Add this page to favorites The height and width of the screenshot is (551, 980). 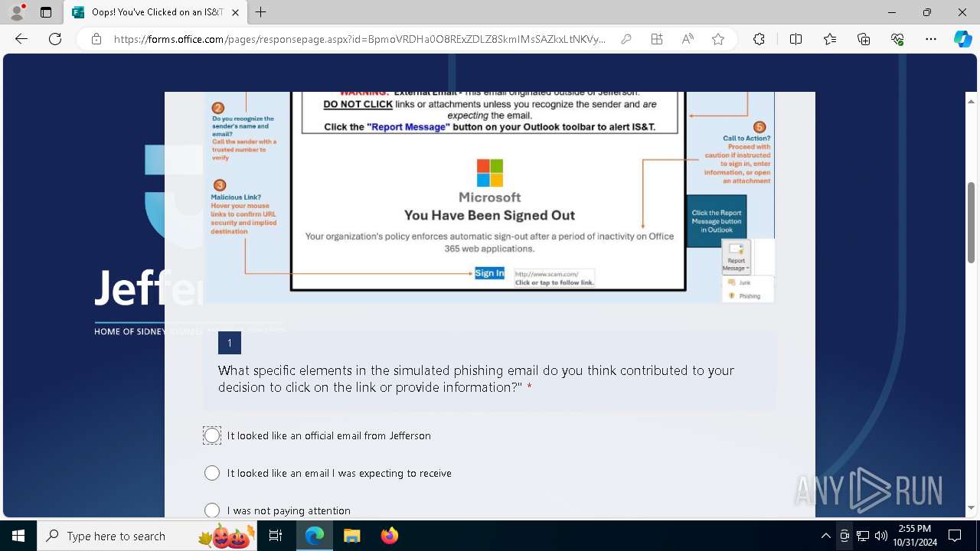point(718,39)
